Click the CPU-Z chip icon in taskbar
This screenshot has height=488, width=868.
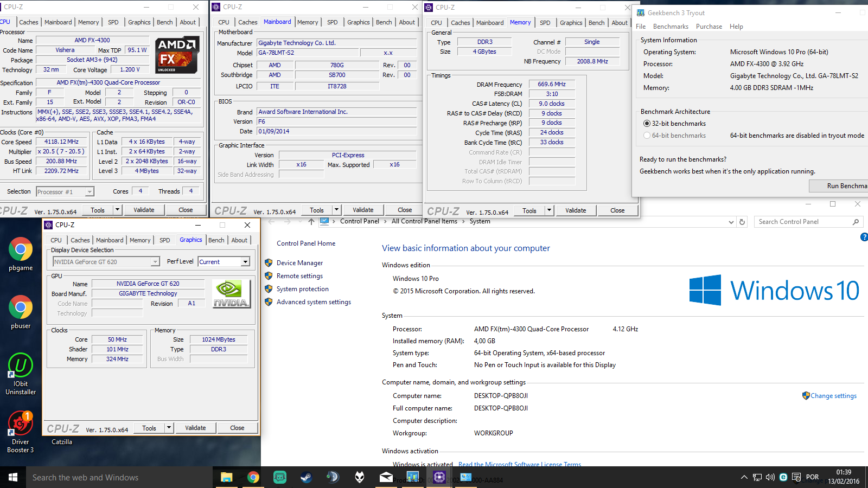click(439, 477)
